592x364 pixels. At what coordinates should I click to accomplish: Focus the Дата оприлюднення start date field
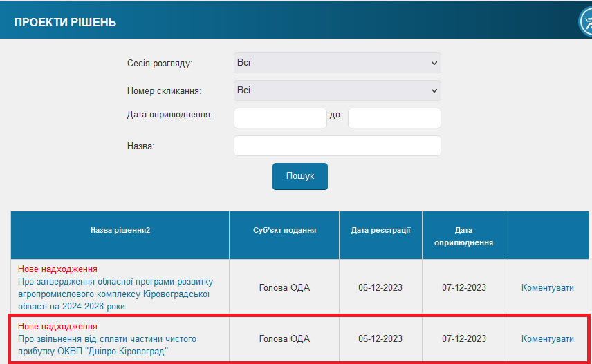click(280, 118)
